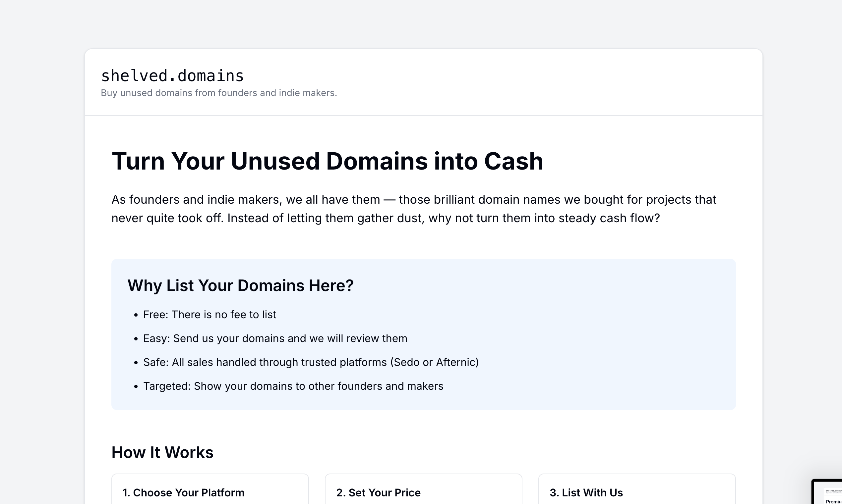Click the 'Why List Your Domains Here?' heading
The height and width of the screenshot is (504, 842).
[x=240, y=285]
